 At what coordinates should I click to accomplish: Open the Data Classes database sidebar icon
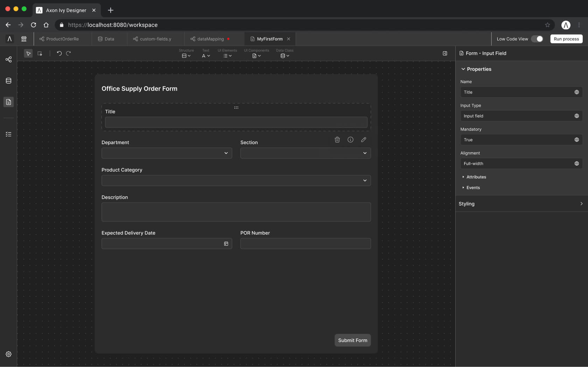point(8,81)
